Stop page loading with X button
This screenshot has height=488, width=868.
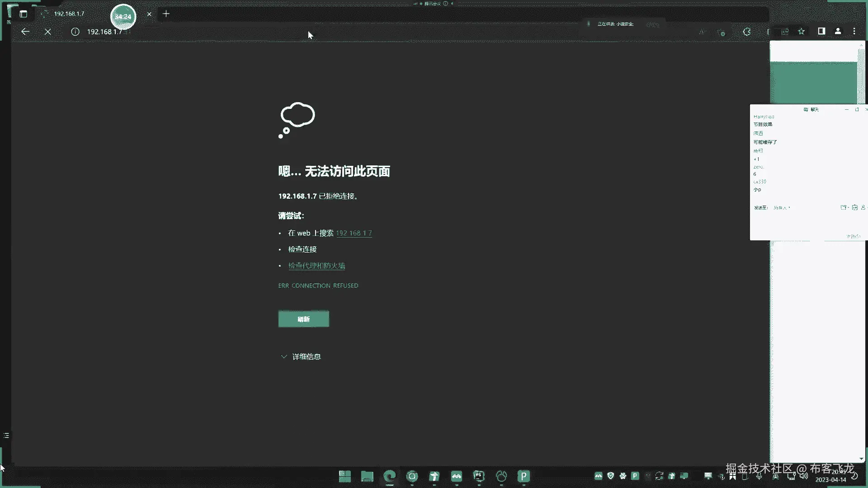[47, 32]
